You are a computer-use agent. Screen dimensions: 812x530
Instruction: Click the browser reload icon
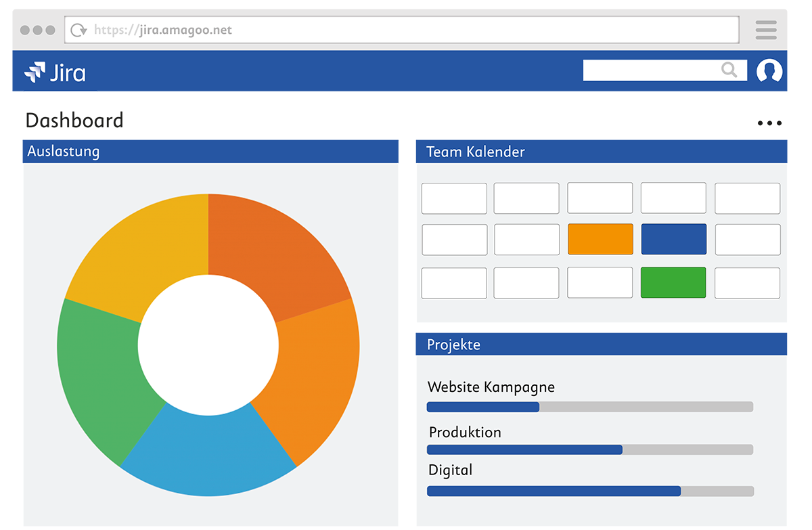tap(78, 29)
